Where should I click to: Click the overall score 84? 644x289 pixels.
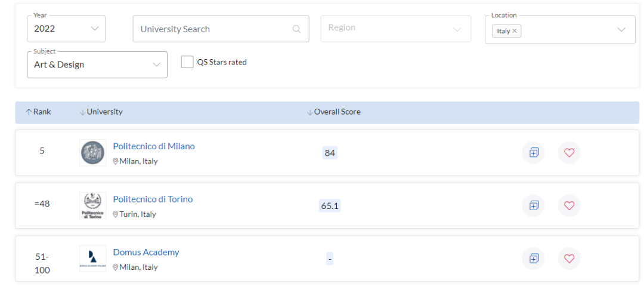click(x=330, y=153)
